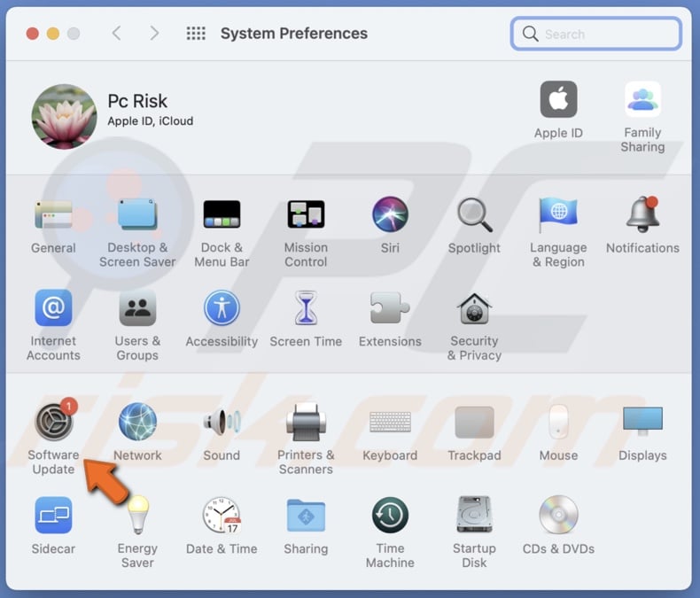Show all preferences grid button
The image size is (700, 598).
click(x=196, y=34)
